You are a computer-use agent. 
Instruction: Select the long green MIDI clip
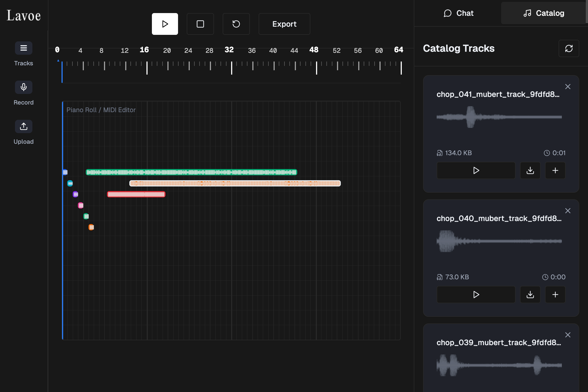coord(191,172)
